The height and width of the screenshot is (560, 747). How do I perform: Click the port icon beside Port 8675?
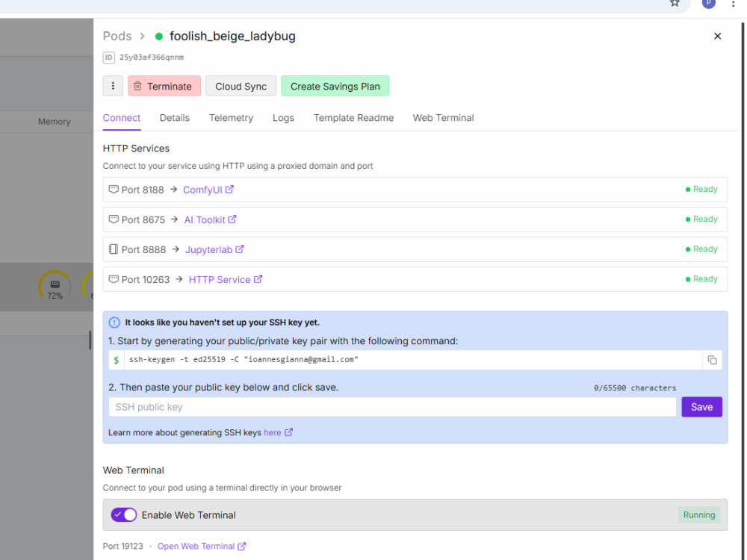[114, 220]
